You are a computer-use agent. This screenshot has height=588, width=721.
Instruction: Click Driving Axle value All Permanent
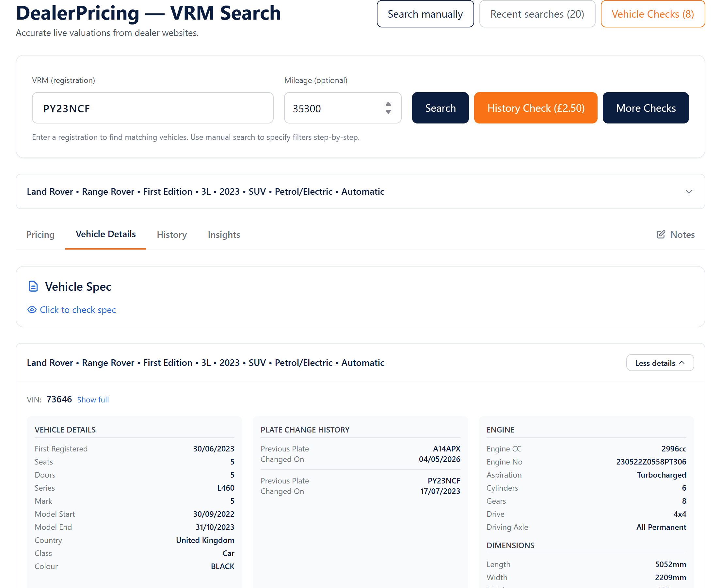coord(661,527)
